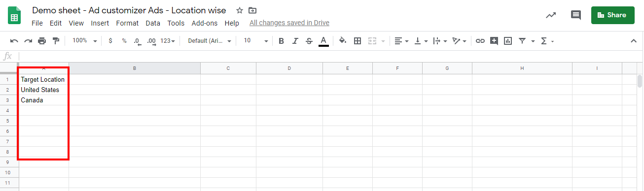Image resolution: width=644 pixels, height=191 pixels.
Task: Click the insert link icon
Action: tap(480, 41)
